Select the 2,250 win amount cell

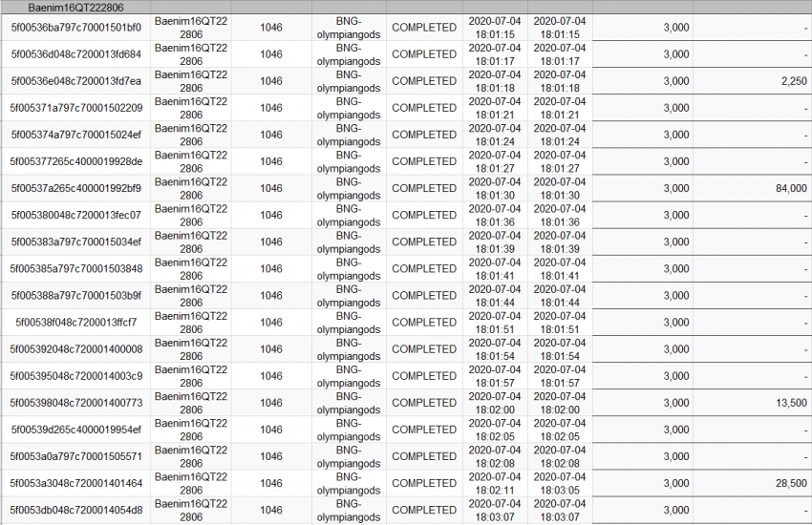click(x=753, y=81)
